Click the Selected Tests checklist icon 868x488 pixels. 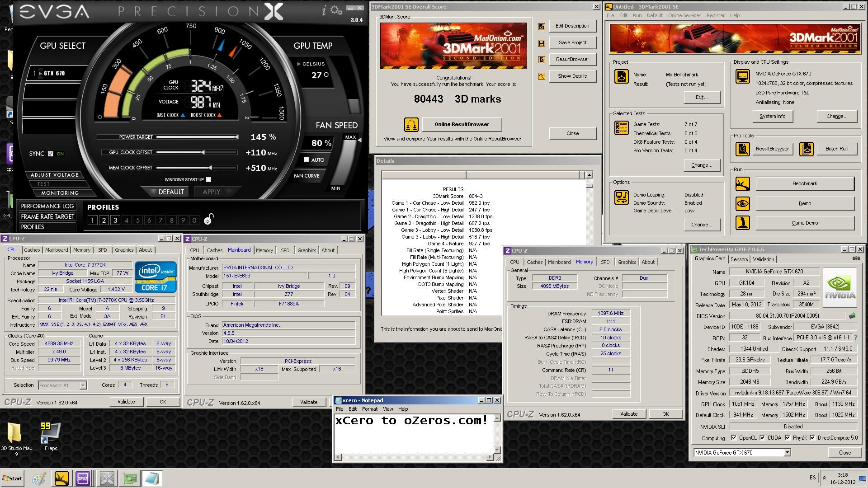point(621,128)
